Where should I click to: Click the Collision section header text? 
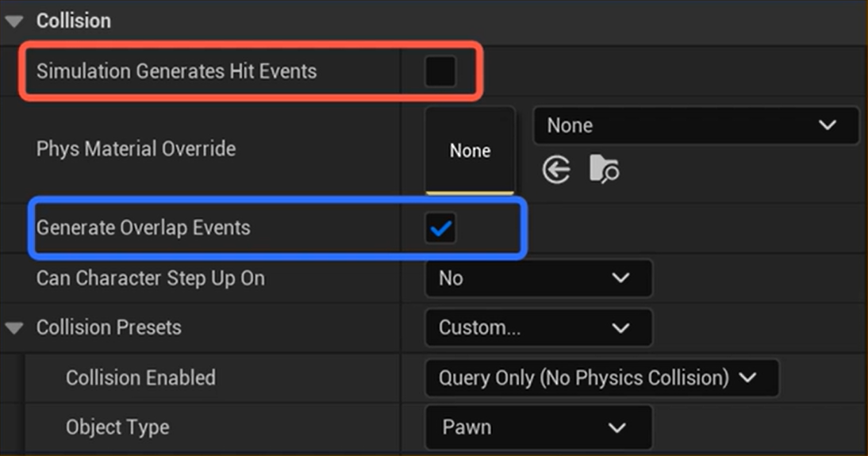coord(74,21)
